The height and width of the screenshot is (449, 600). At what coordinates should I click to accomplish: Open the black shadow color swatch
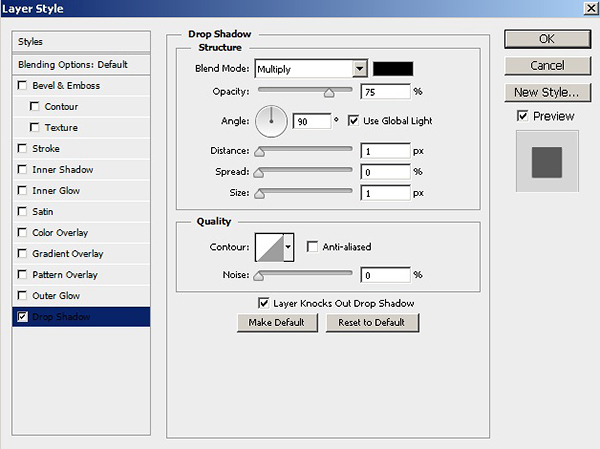[393, 69]
